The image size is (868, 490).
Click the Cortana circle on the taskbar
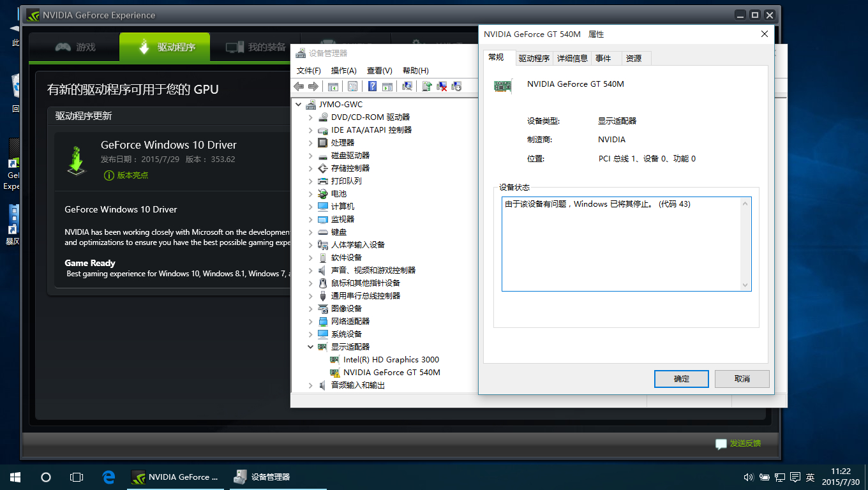(46, 477)
